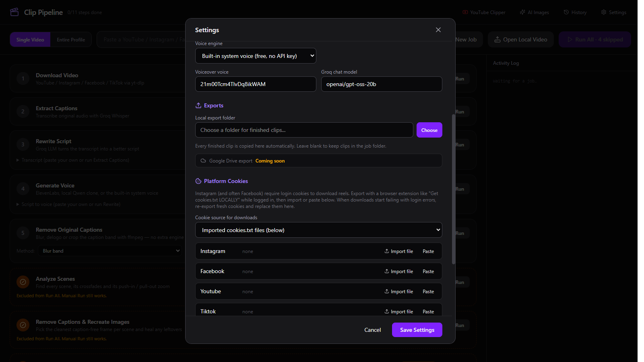644x362 pixels.
Task: Open Settings from top bar
Action: tap(614, 12)
